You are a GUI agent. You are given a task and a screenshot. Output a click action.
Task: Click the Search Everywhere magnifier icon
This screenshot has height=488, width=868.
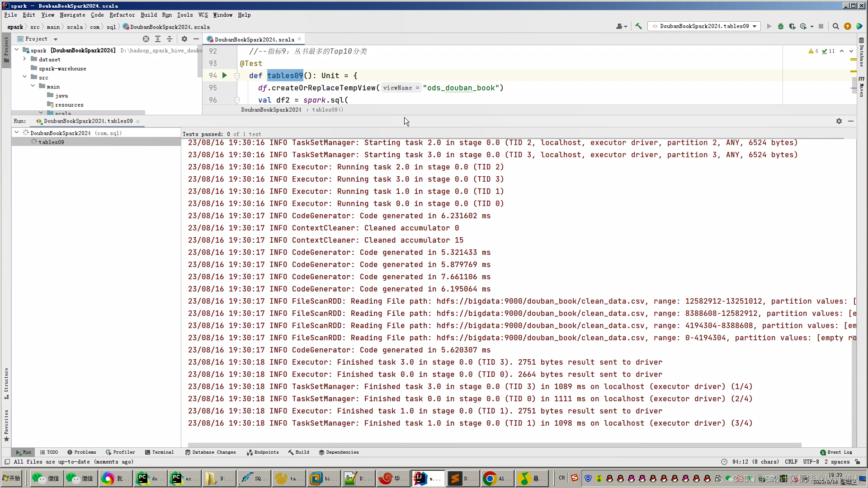835,26
